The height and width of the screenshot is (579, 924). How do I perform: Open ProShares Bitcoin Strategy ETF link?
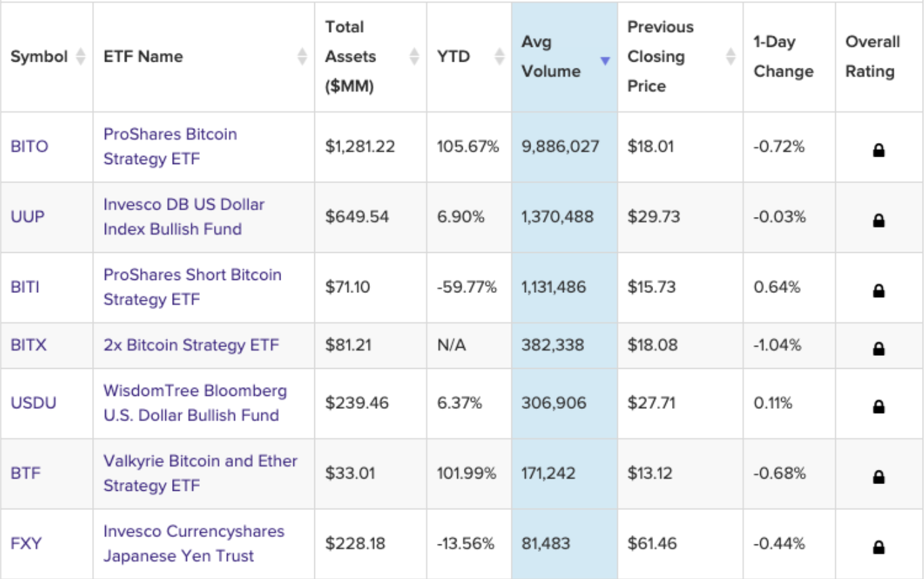tap(170, 146)
